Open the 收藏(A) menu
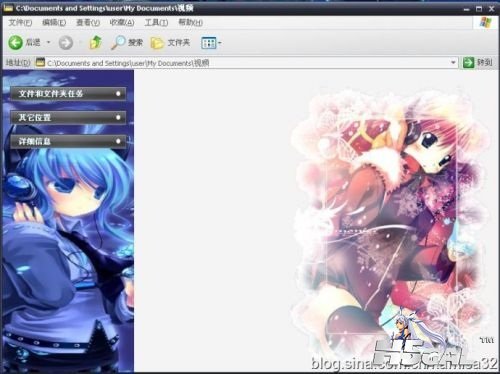Viewport: 500px width, 374px height. 122,22
